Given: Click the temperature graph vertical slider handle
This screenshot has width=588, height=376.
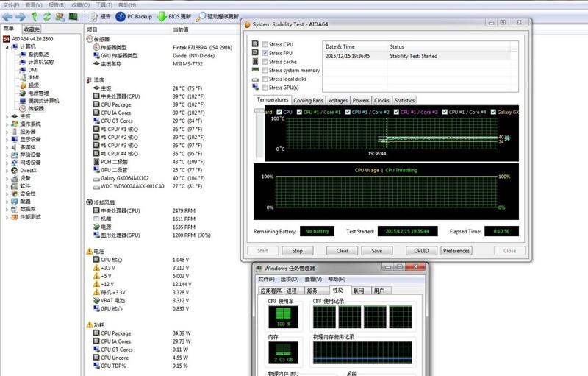Looking at the screenshot, I should (259, 112).
